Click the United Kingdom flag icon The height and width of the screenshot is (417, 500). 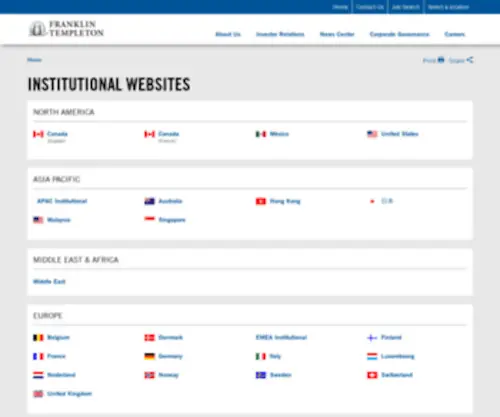(38, 394)
